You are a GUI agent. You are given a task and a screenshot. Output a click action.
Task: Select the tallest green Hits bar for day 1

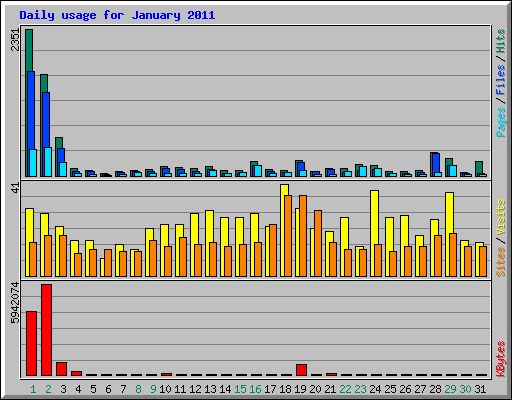pyautogui.click(x=29, y=50)
